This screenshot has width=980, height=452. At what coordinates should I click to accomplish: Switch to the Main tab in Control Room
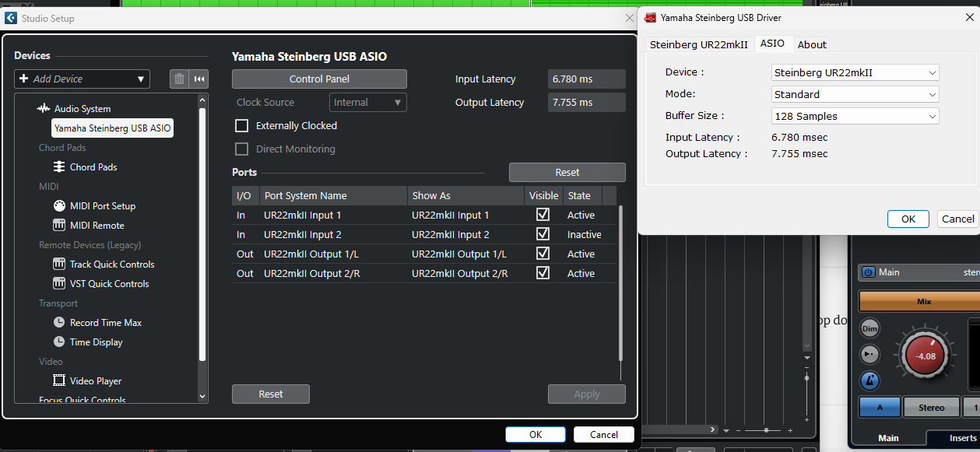pos(888,438)
